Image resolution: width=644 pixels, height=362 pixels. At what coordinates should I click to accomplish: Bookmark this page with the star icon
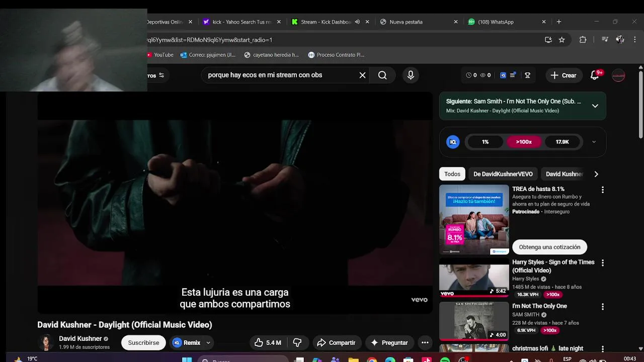tap(561, 40)
